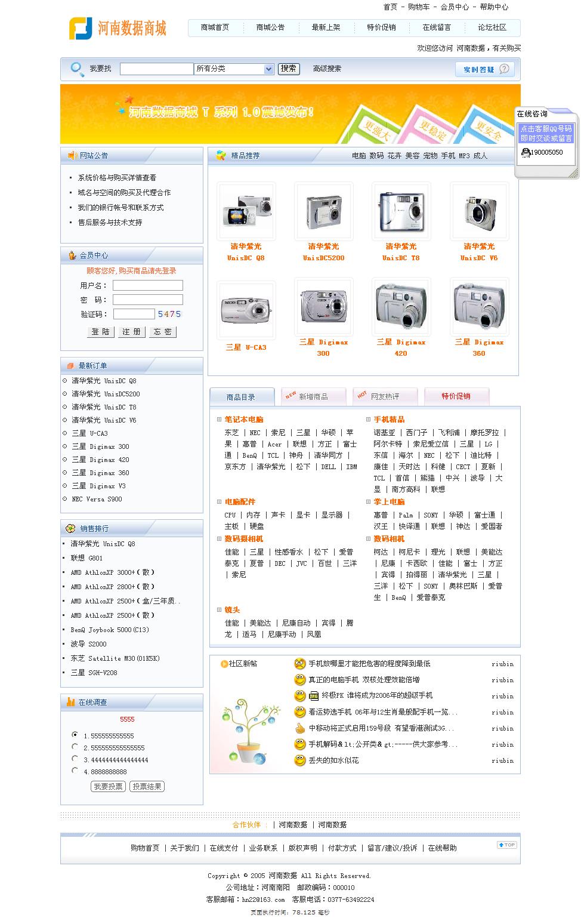The width and height of the screenshot is (581, 924).
Task: Expand the 笔记本电脑 category heading
Action: pos(243,420)
